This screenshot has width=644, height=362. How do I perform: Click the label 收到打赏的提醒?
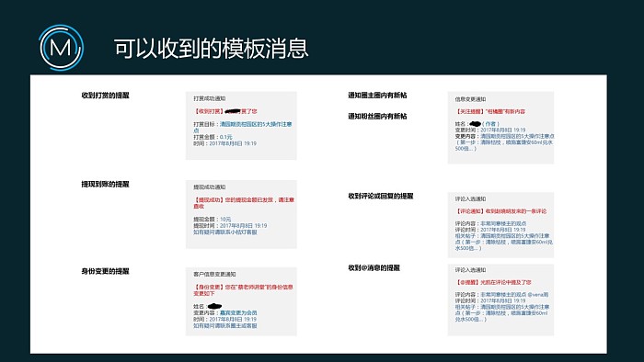click(105, 96)
